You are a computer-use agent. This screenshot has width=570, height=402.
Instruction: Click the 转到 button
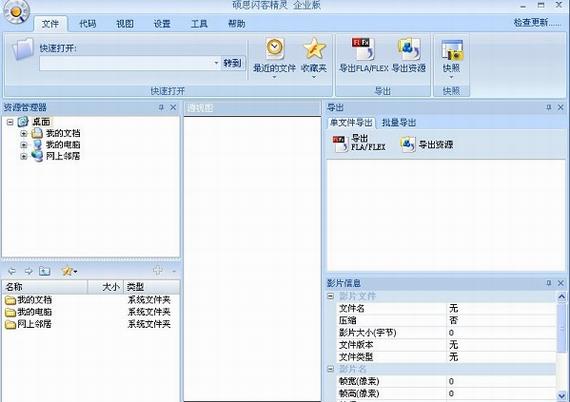click(x=233, y=63)
